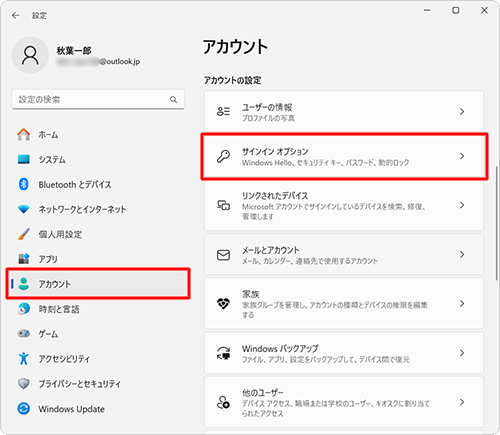The image size is (500, 435).
Task: Minimize the 設定 window
Action: [x=427, y=10]
